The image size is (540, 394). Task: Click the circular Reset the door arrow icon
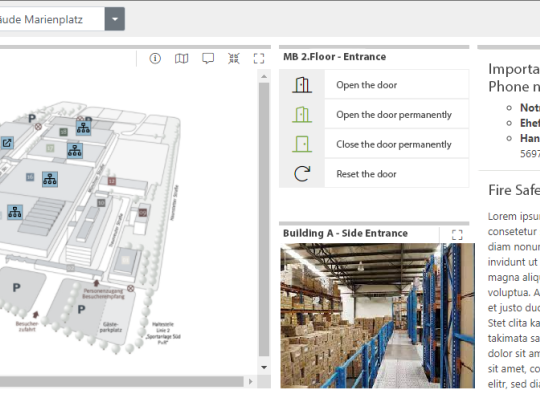coord(302,174)
